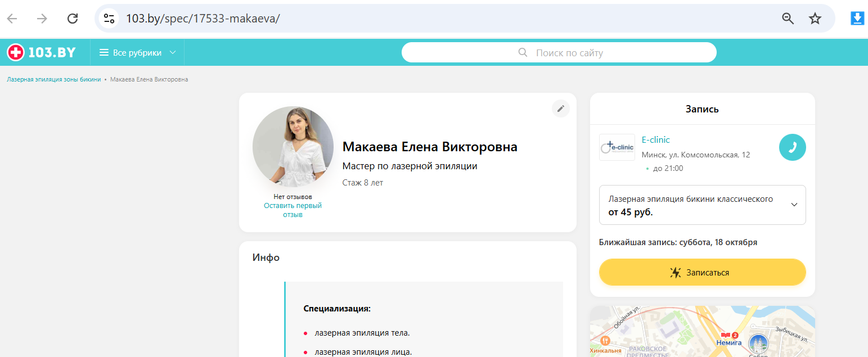Viewport: 868px width, 357px height.
Task: Click the Немига metro marker on map
Action: click(x=729, y=339)
